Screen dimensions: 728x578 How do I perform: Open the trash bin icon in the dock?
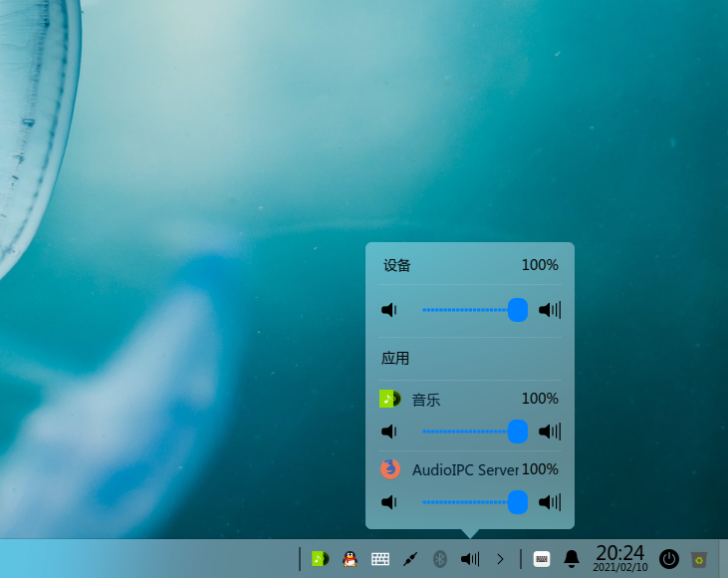(699, 559)
